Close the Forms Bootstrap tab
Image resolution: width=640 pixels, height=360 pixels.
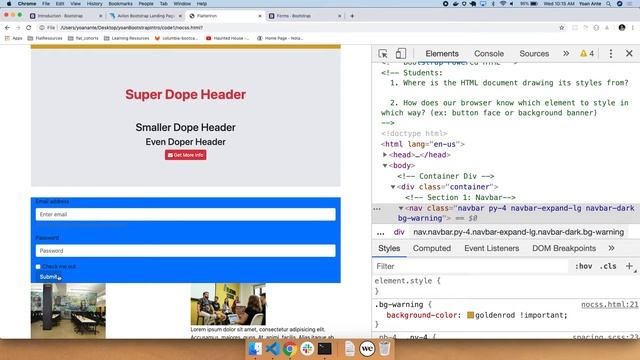click(x=339, y=16)
